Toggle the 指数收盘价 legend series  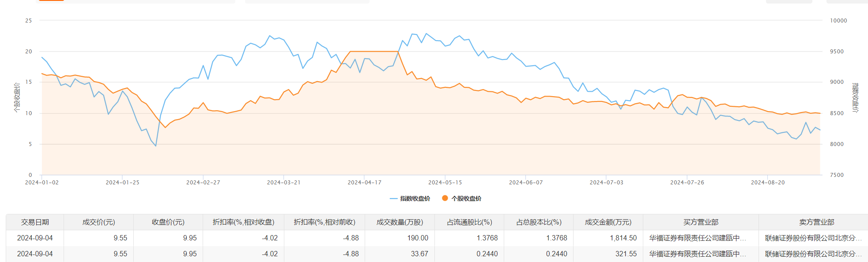click(x=410, y=198)
